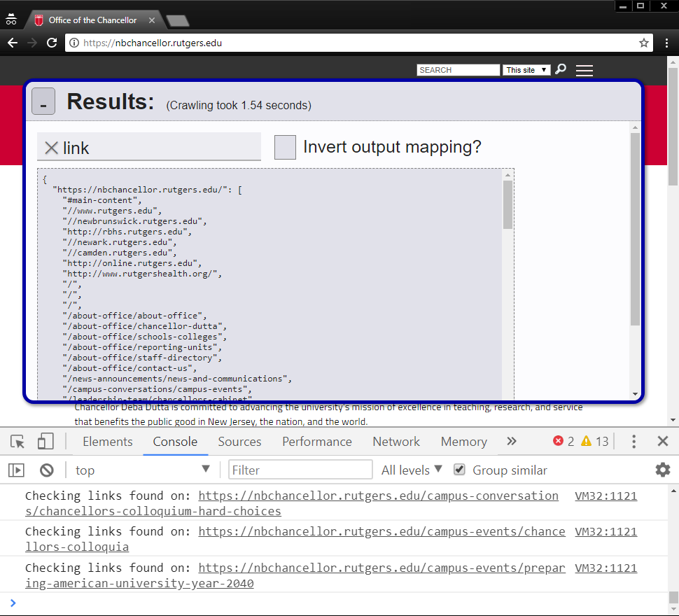Viewport: 679px width, 616px height.
Task: Click the JSON output scroll-up arrow
Action: pyautogui.click(x=507, y=175)
